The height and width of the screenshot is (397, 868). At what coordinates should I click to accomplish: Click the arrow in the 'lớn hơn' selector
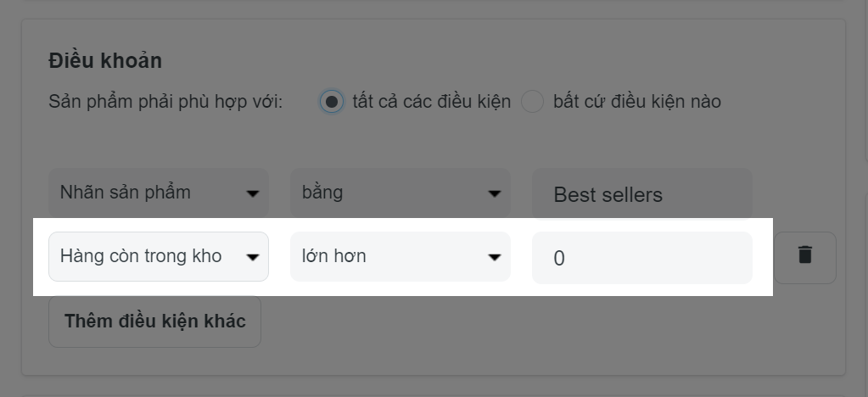click(495, 258)
